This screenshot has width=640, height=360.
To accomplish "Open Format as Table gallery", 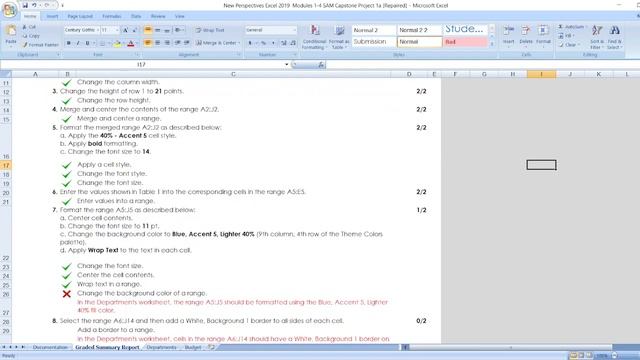I will pyautogui.click(x=339, y=37).
